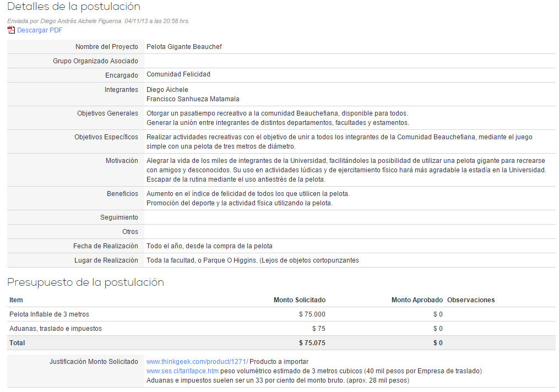The width and height of the screenshot is (559, 392).
Task: Click the requested amount '$ 75.000'
Action: (x=312, y=314)
